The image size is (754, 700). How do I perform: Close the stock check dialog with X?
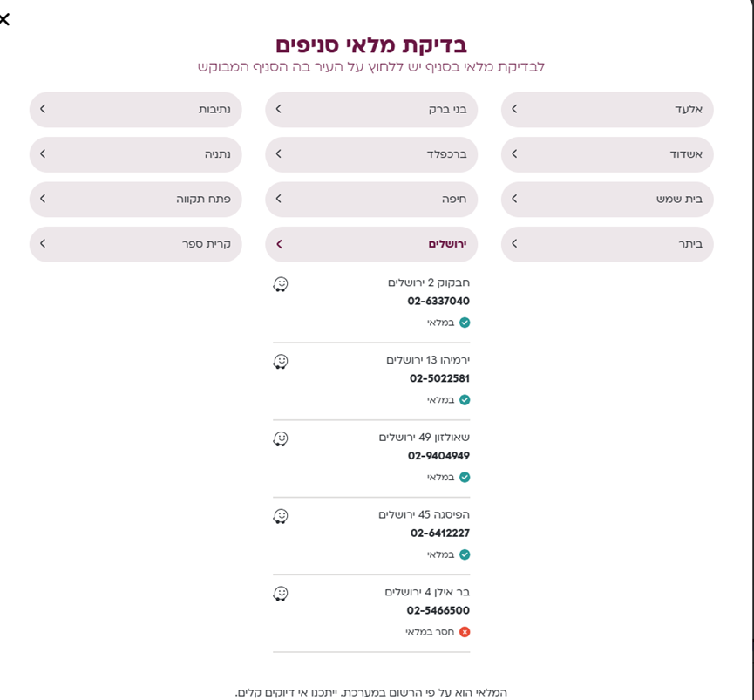pyautogui.click(x=4, y=19)
